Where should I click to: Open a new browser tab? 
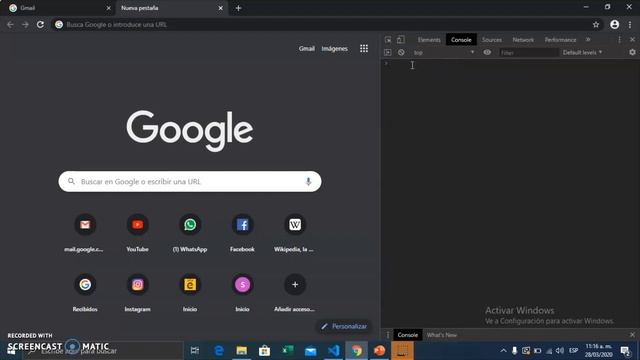point(238,8)
